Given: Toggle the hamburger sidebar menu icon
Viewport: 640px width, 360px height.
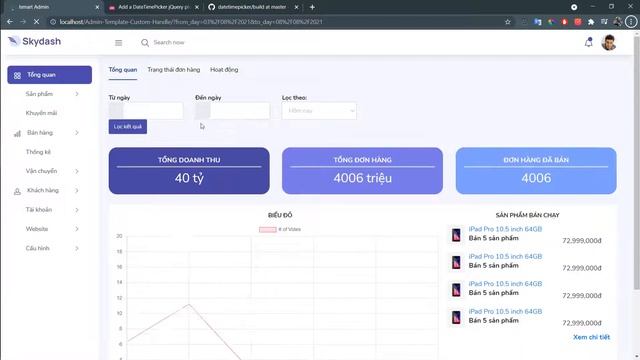Looking at the screenshot, I should [x=118, y=42].
